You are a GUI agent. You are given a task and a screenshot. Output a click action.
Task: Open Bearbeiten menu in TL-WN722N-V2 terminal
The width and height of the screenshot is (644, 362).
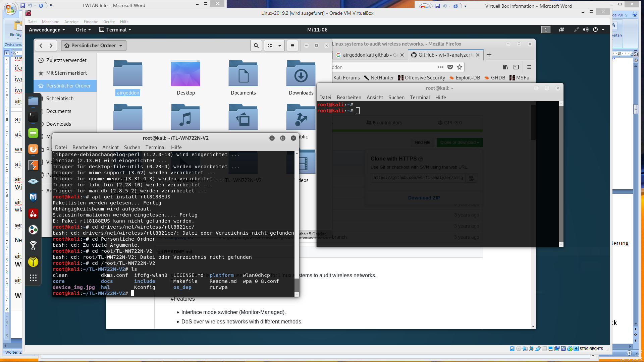pyautogui.click(x=85, y=147)
